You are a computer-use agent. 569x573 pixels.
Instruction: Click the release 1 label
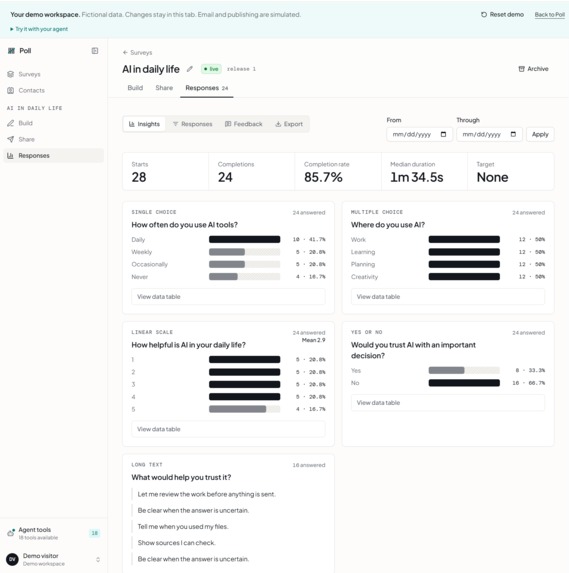point(241,69)
